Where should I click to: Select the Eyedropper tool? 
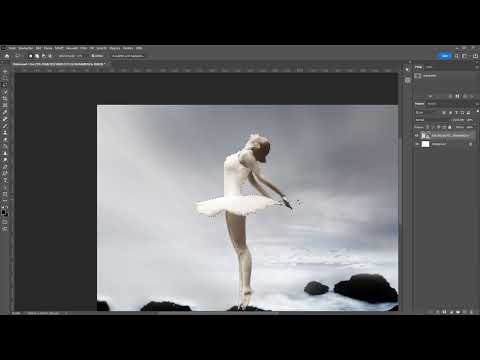[x=5, y=112]
